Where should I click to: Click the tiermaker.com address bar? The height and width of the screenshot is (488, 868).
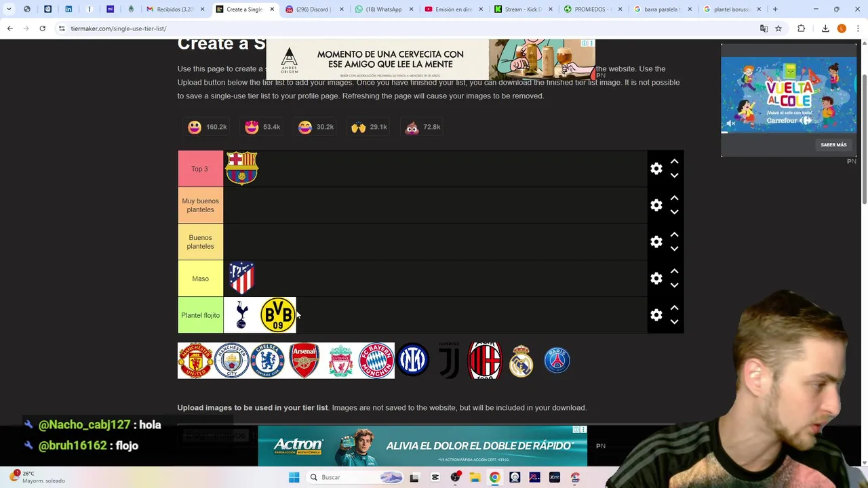pos(407,28)
